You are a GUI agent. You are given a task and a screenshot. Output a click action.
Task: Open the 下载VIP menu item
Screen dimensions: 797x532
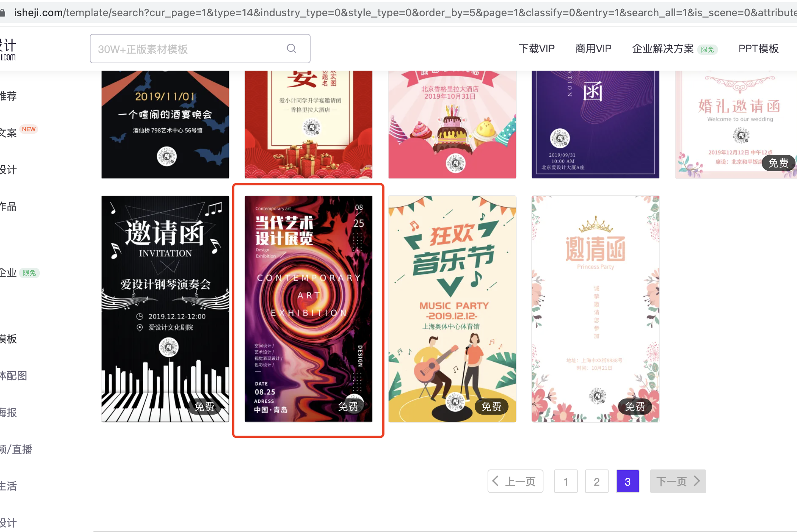536,49
